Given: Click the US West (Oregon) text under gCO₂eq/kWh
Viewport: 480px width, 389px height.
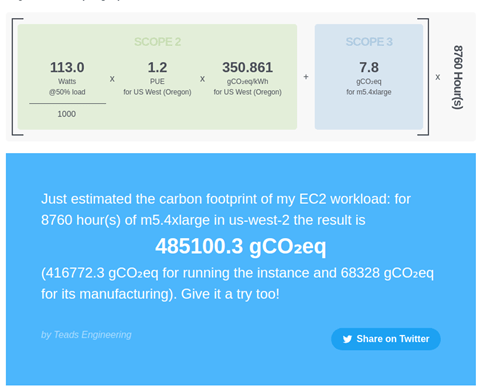Looking at the screenshot, I should 253,92.
